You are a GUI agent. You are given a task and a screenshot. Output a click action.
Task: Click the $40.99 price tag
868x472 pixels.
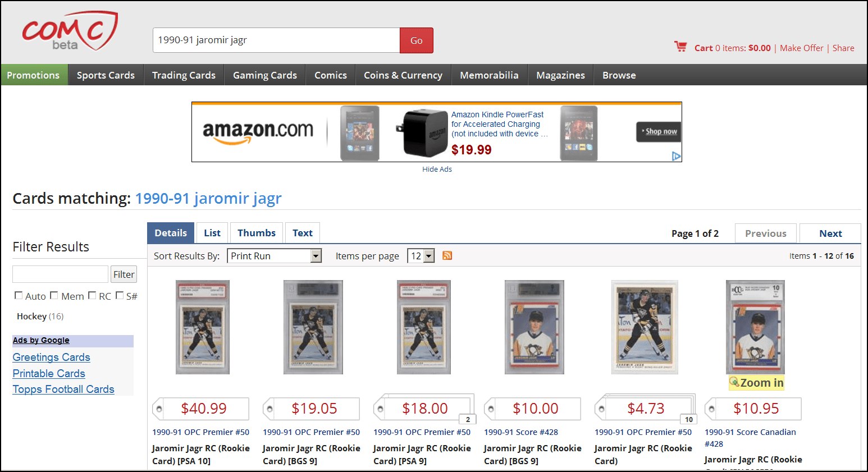[201, 409]
